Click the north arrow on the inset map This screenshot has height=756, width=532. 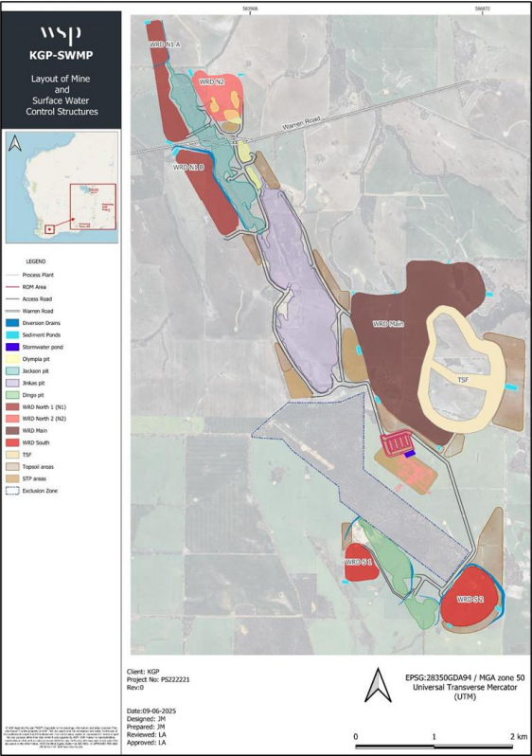pos(15,143)
